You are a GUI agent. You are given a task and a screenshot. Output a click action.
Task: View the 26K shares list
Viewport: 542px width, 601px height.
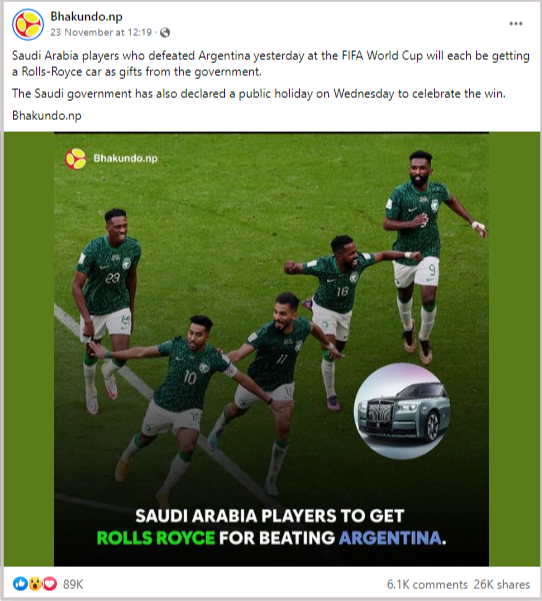pos(501,585)
